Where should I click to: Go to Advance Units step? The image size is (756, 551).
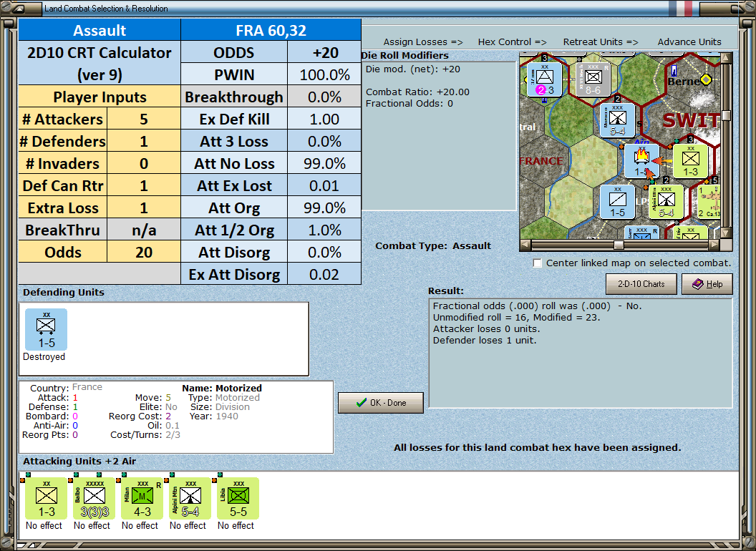pos(689,42)
